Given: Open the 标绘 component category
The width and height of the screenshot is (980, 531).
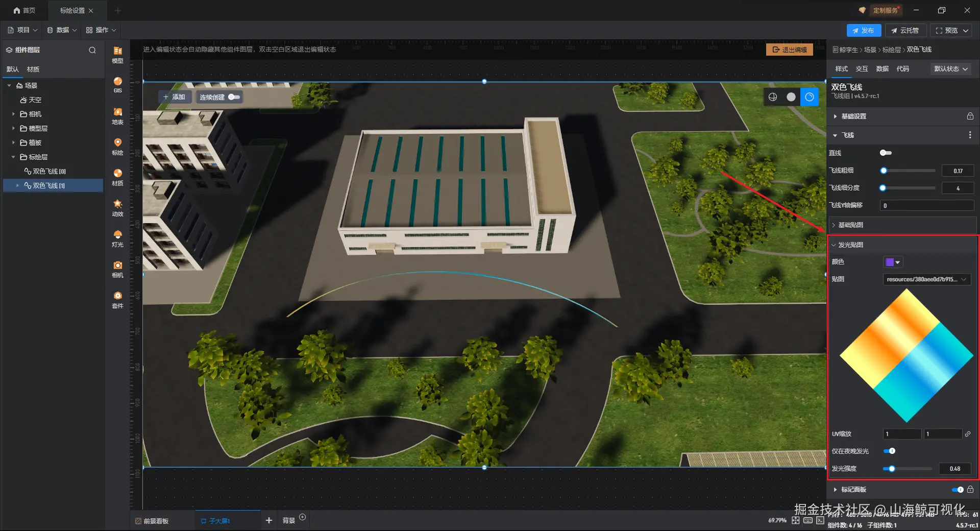Looking at the screenshot, I should tap(117, 147).
